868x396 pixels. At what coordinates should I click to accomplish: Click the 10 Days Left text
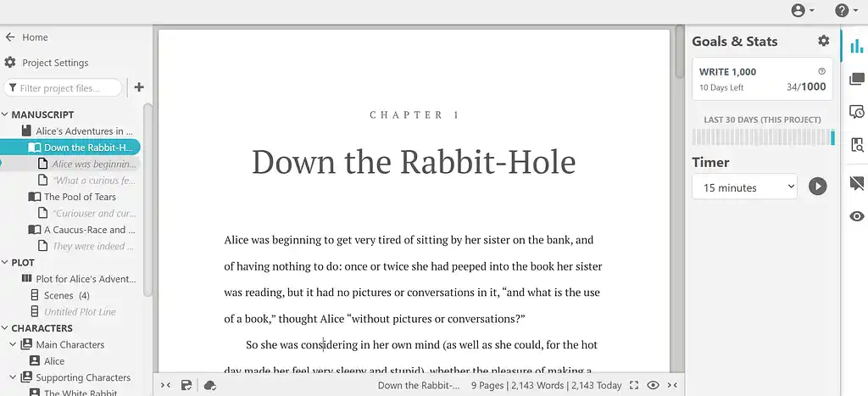pyautogui.click(x=721, y=87)
